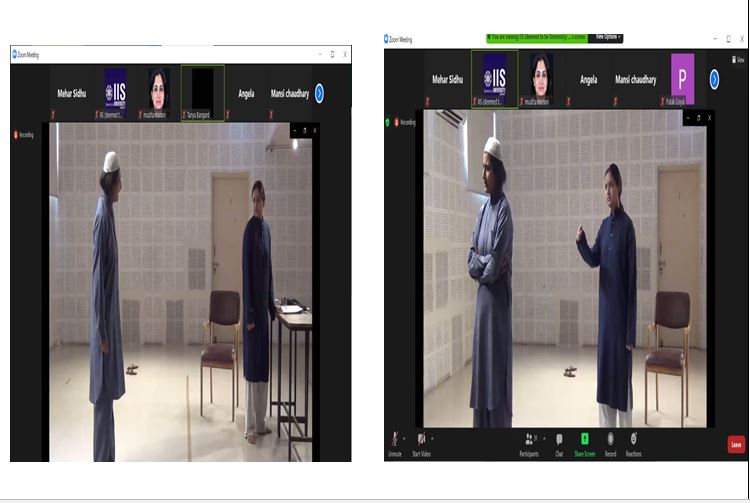Select the Polak Goyal purple P thumbnail

(x=683, y=78)
